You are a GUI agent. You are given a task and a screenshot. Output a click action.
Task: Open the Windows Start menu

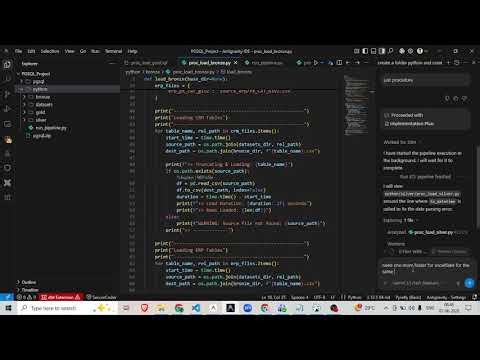[x=8, y=308]
